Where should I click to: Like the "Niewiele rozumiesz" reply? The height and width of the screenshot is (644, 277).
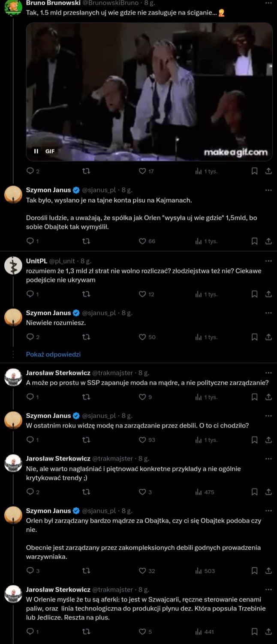tap(143, 337)
